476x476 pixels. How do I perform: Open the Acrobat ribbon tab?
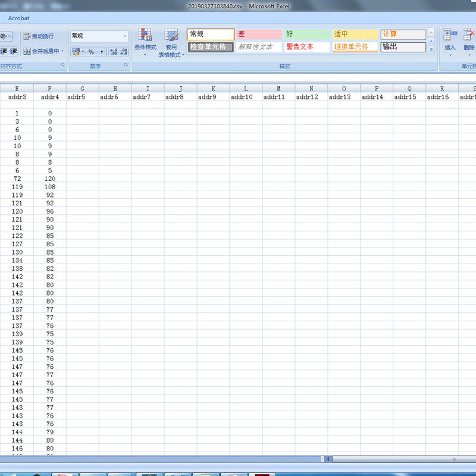(x=18, y=18)
